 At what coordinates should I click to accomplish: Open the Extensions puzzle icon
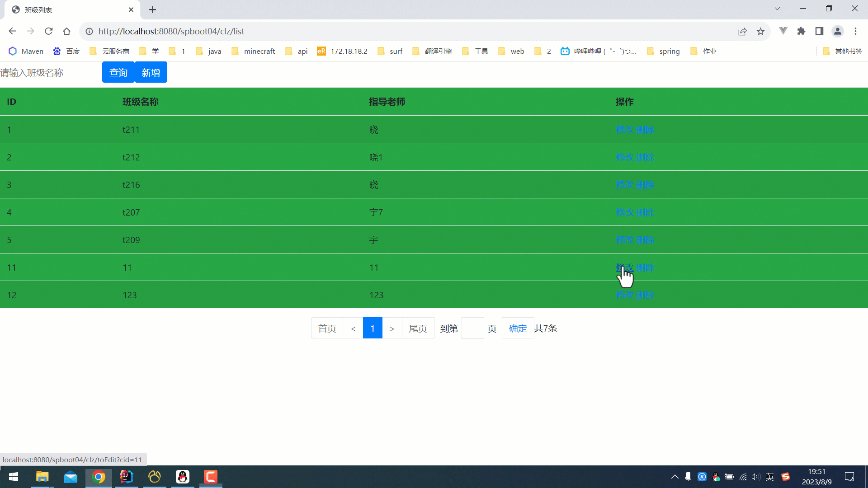[801, 31]
